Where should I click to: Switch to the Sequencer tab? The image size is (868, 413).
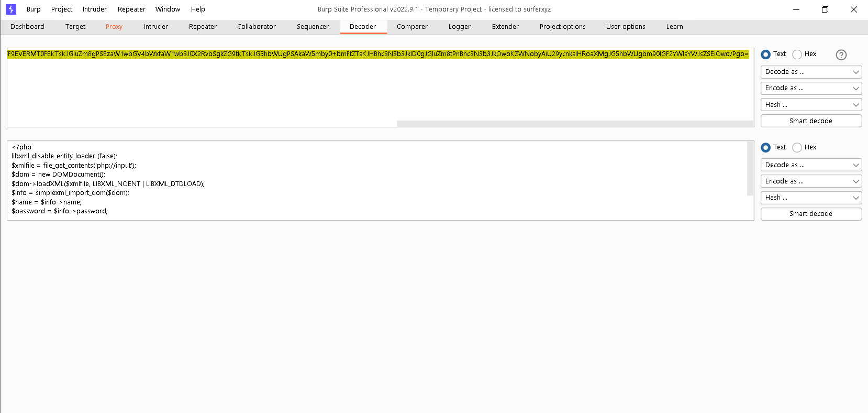[x=313, y=27]
